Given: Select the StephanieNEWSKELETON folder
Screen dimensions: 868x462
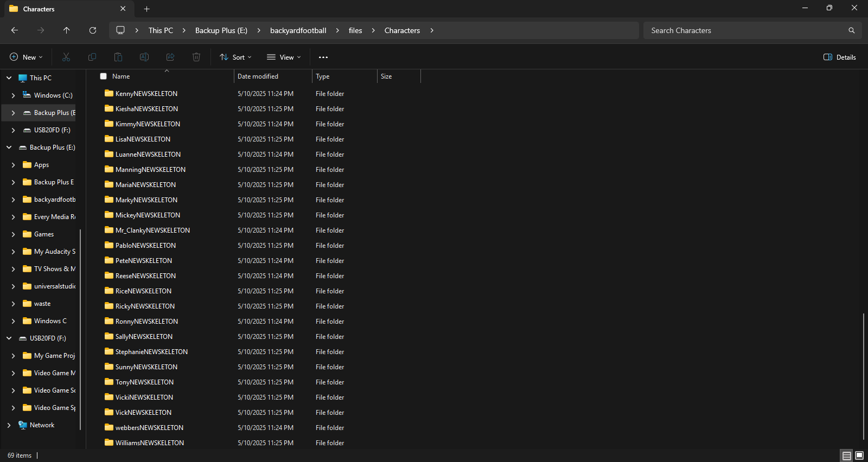Looking at the screenshot, I should coord(151,351).
